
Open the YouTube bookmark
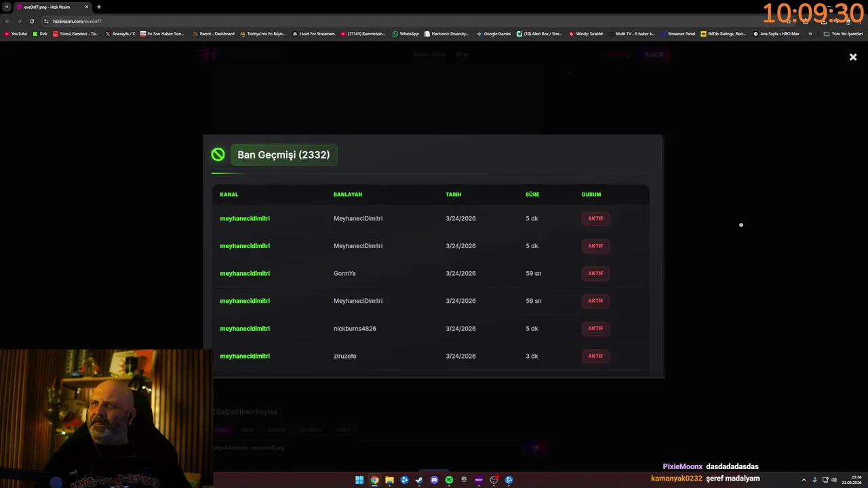16,33
